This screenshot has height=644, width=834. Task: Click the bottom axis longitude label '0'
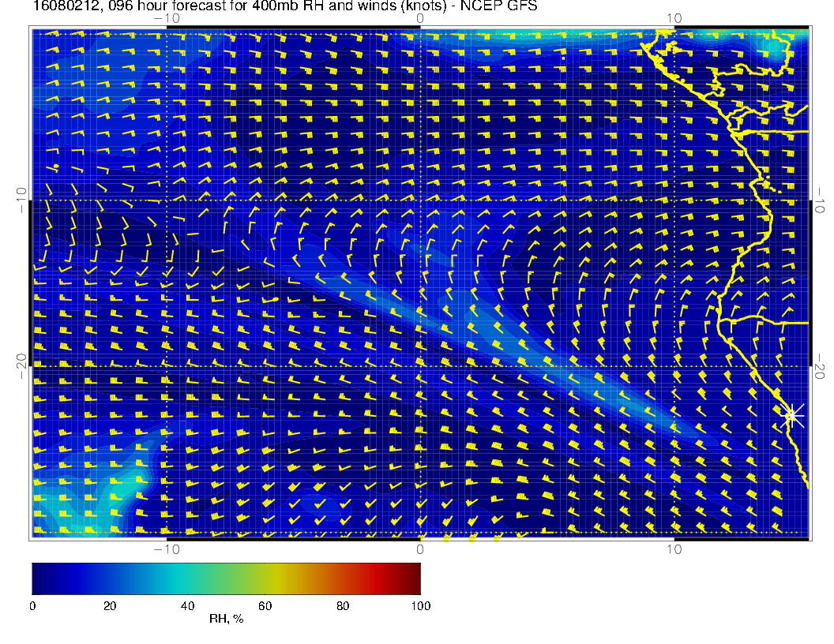pyautogui.click(x=420, y=549)
